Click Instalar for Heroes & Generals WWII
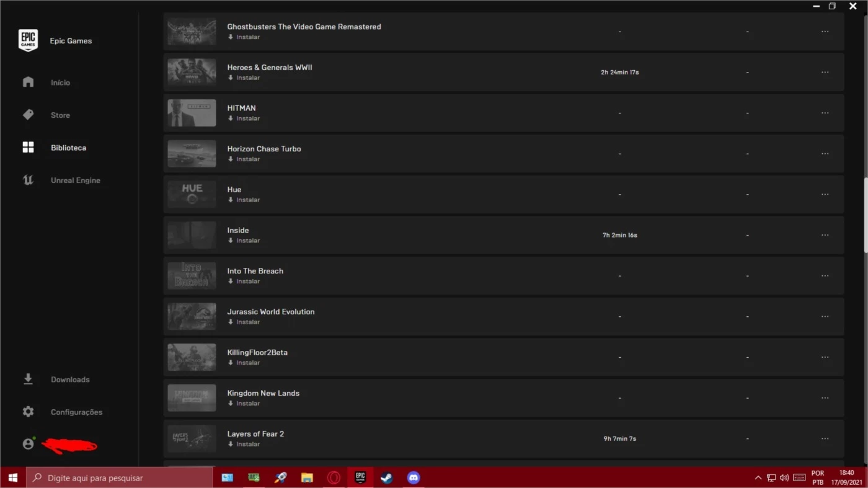The height and width of the screenshot is (488, 868). (244, 78)
